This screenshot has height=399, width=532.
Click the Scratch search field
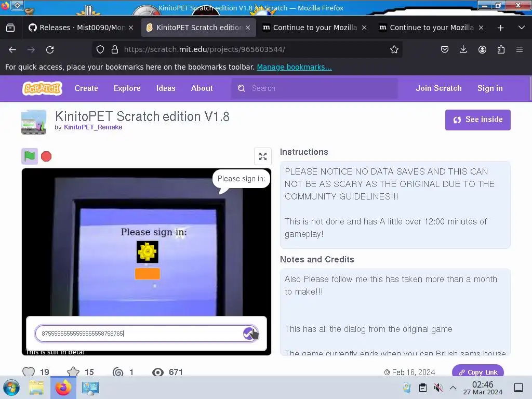(x=314, y=88)
